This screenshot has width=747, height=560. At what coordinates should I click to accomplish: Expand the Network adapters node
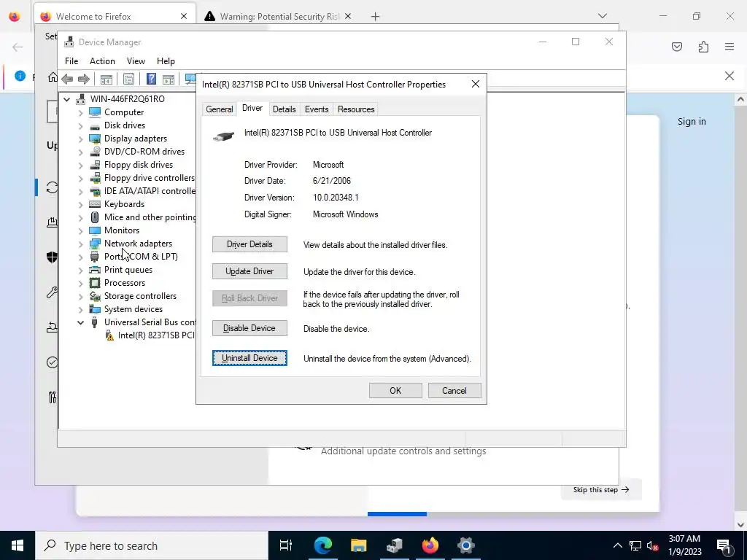[x=80, y=244]
